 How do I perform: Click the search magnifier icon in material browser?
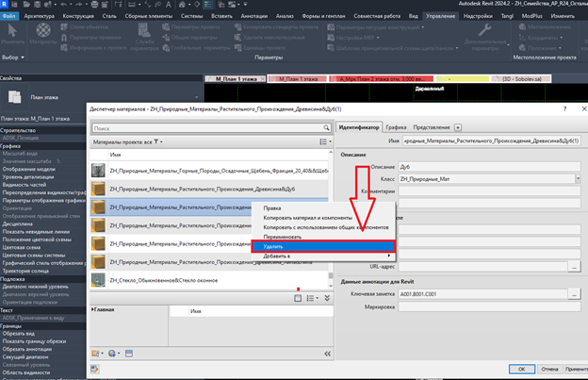tap(326, 128)
